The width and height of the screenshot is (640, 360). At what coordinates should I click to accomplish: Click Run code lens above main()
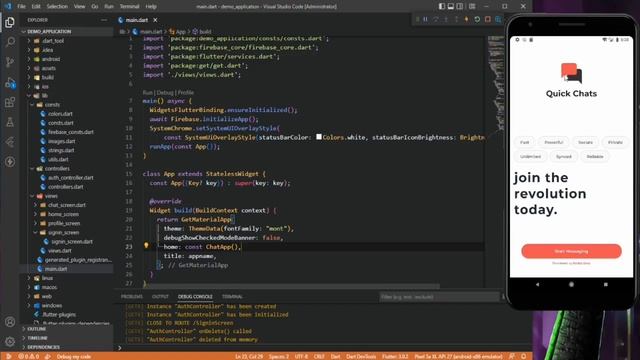[147, 93]
